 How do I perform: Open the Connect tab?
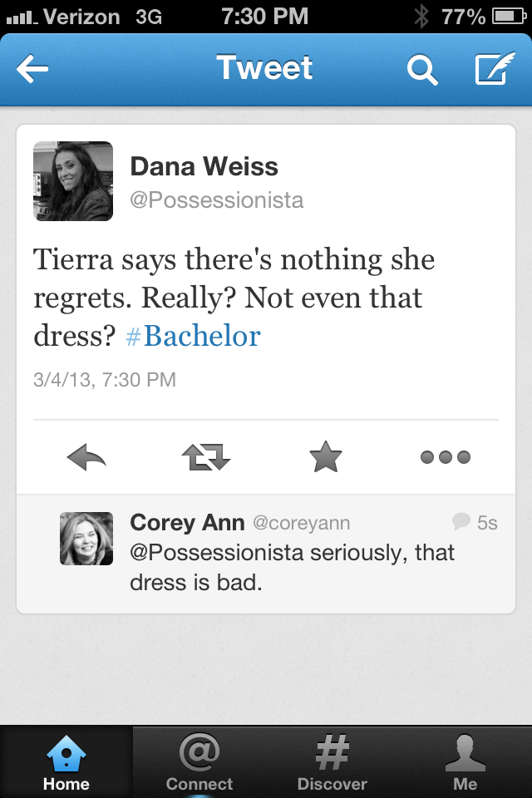point(199,761)
